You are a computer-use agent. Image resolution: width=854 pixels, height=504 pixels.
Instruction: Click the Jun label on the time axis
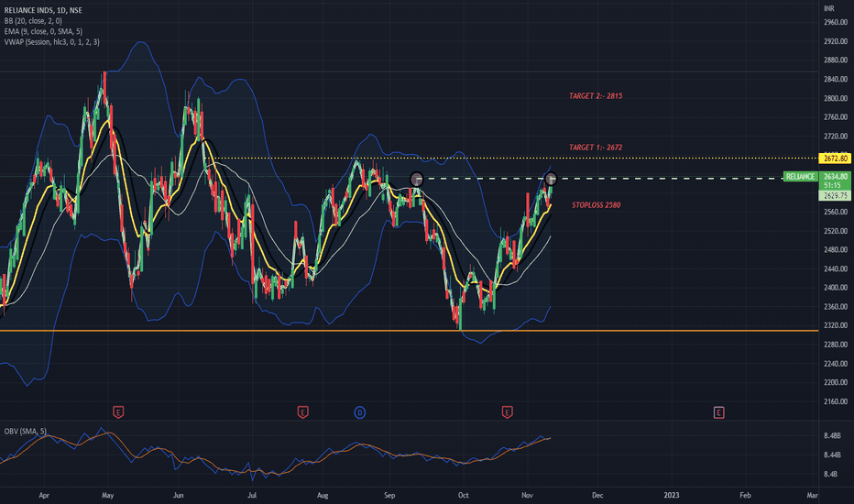point(178,495)
